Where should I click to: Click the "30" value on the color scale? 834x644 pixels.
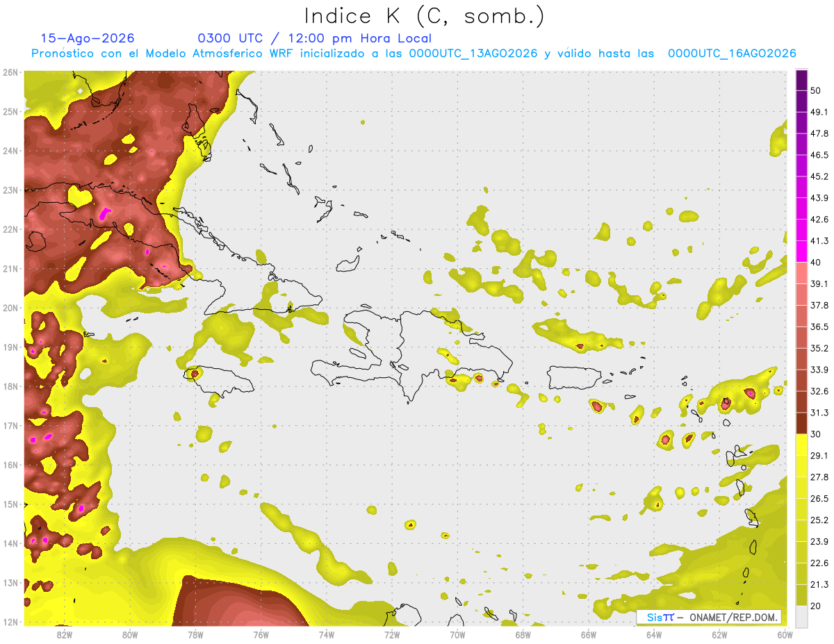click(x=815, y=434)
